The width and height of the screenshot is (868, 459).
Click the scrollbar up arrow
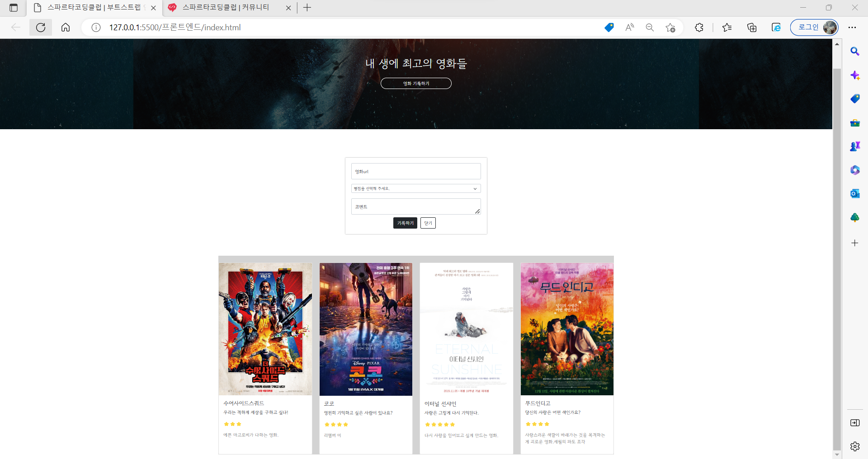click(837, 44)
